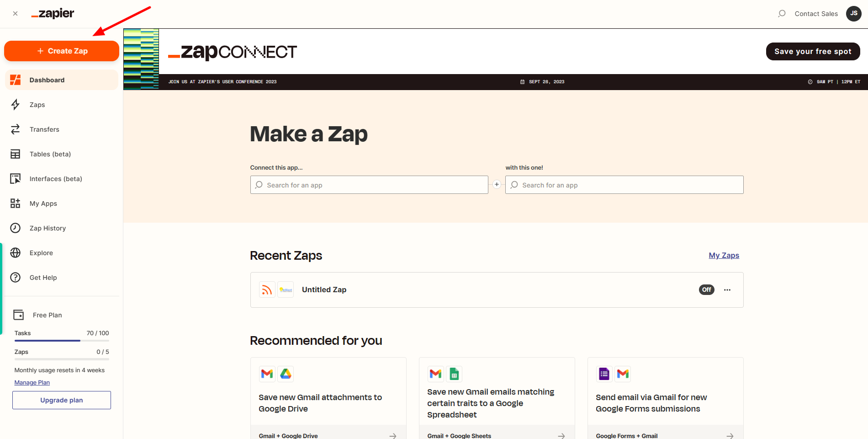Image resolution: width=868 pixels, height=439 pixels.
Task: Open Tables (beta) in sidebar
Action: pyautogui.click(x=62, y=154)
